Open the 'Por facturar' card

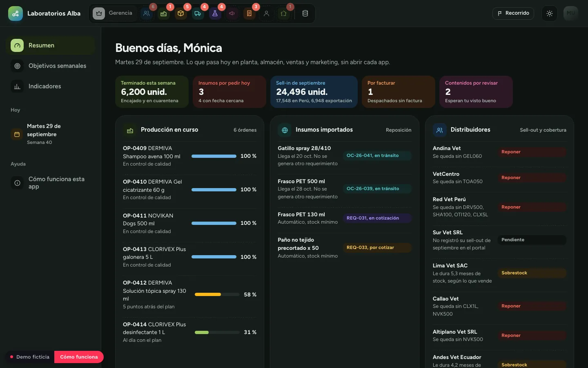tap(399, 92)
